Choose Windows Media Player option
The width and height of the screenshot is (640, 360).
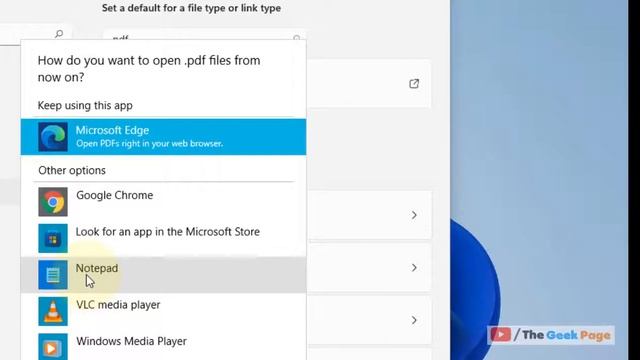coord(163,346)
